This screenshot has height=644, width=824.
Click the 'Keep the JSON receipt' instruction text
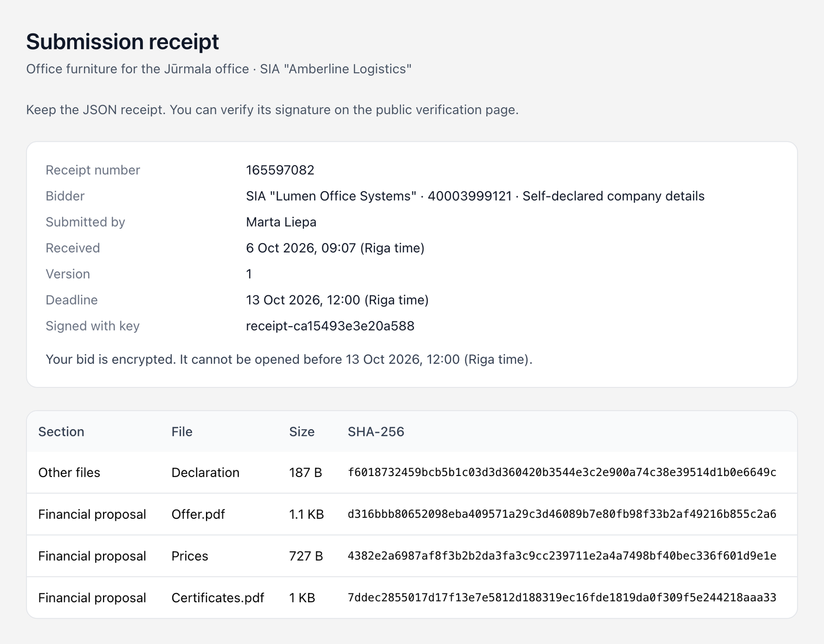(272, 110)
